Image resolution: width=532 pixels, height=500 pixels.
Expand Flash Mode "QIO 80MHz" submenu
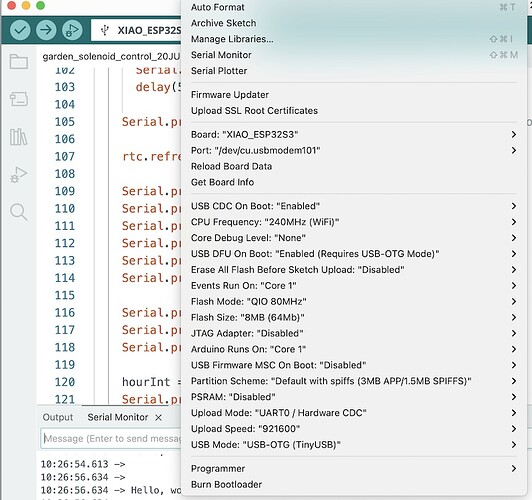353,302
